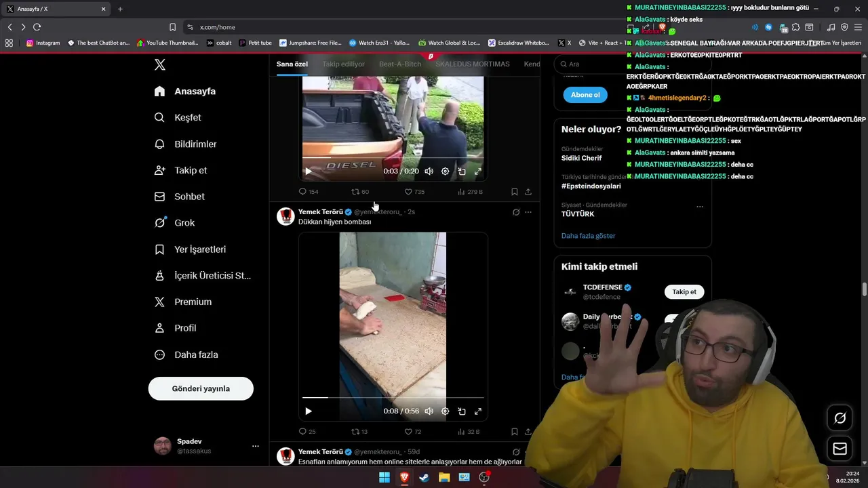Open Steam from taskbar
Image resolution: width=868 pixels, height=488 pixels.
point(424,477)
